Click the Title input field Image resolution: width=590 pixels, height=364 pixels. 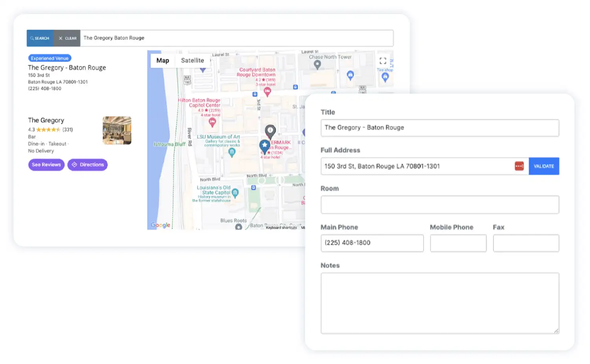pos(439,128)
